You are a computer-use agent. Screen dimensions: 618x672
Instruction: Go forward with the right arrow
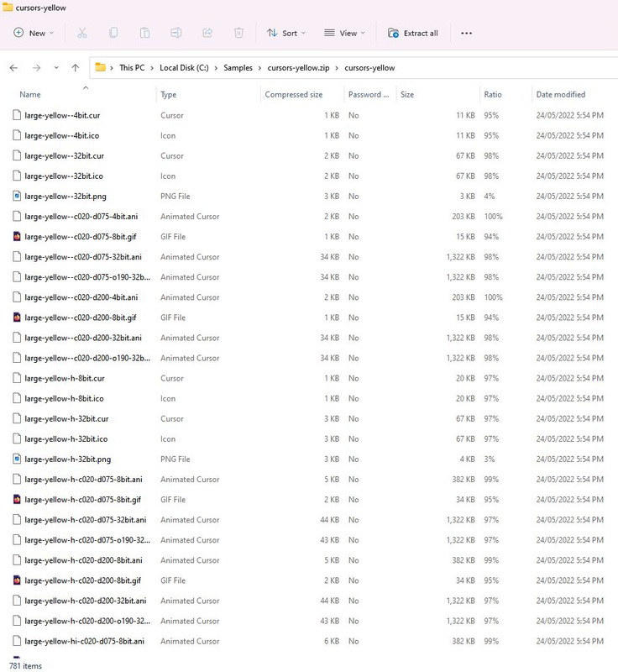pos(37,68)
